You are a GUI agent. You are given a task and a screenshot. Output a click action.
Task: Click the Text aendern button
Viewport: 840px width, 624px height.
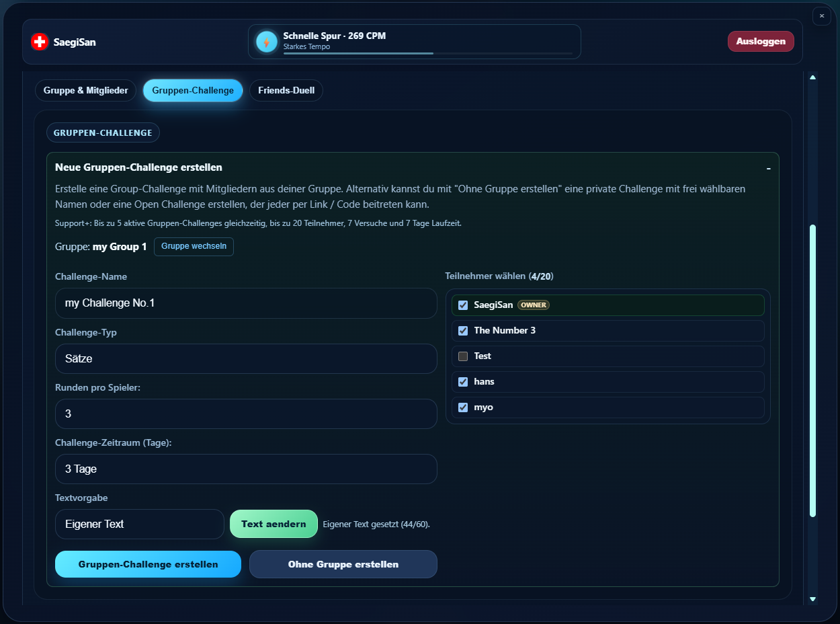click(274, 524)
